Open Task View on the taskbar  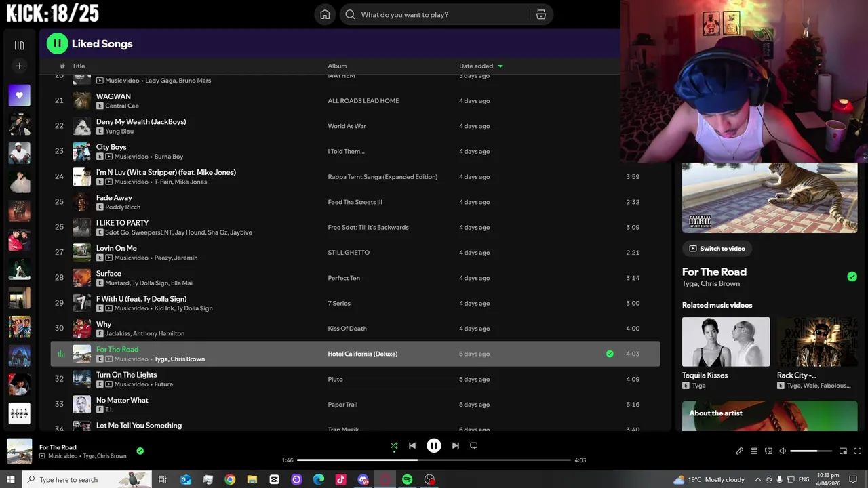(x=163, y=479)
